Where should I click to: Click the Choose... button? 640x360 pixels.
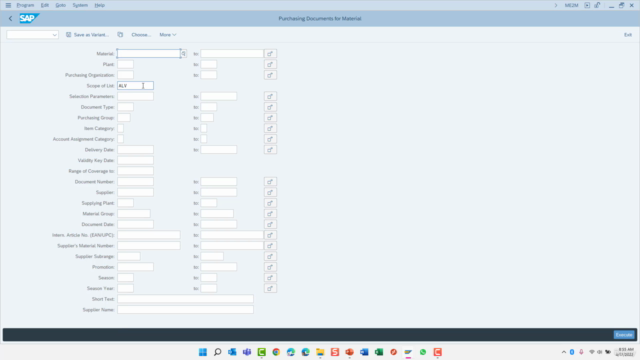[141, 35]
